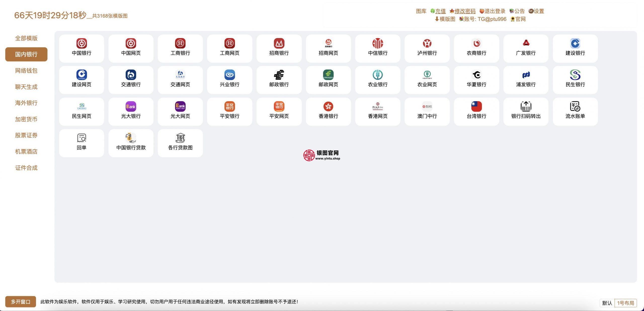Switch to the 网络钱包 category
The height and width of the screenshot is (311, 644).
tap(26, 71)
